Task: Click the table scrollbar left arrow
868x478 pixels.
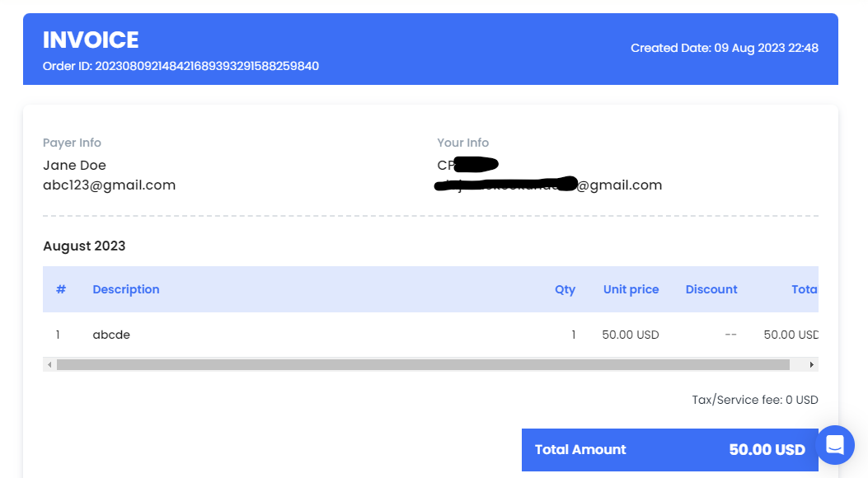Action: (49, 364)
